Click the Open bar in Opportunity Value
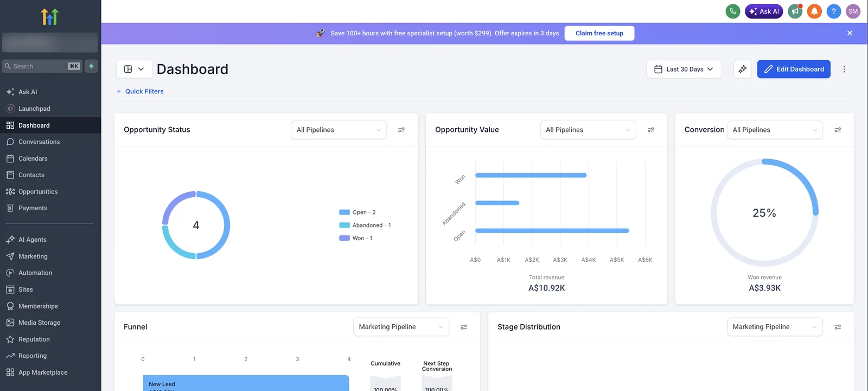The image size is (868, 391). click(552, 231)
